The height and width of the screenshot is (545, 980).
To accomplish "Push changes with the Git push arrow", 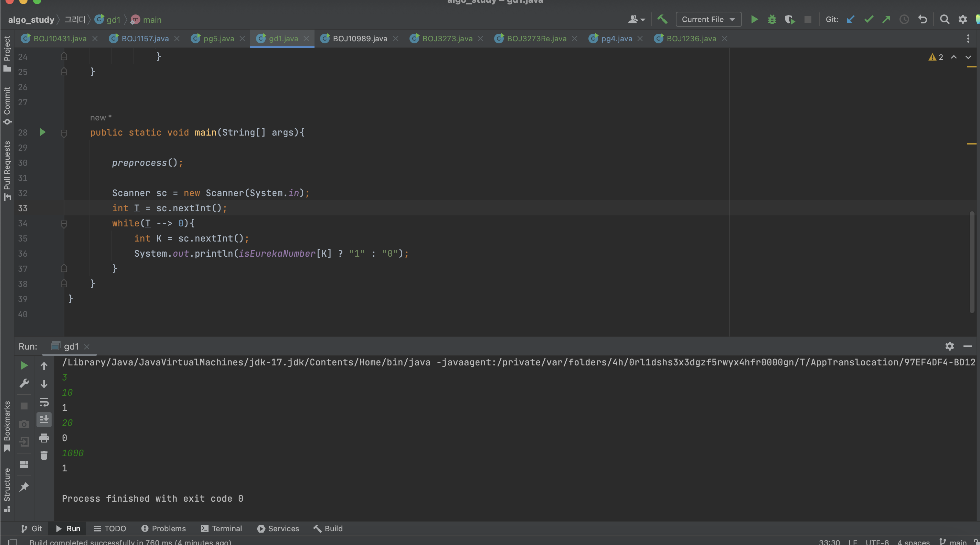I will 886,19.
